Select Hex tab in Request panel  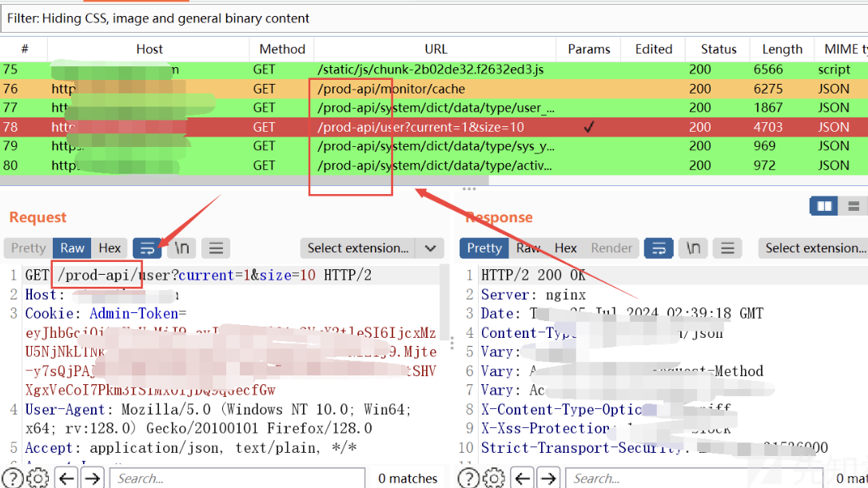[109, 248]
